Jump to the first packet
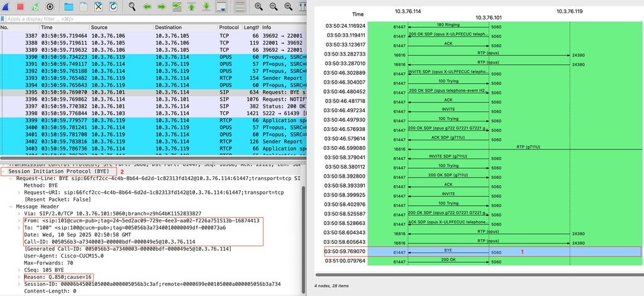Screen dimensions: 644x296 pyautogui.click(x=191, y=6)
